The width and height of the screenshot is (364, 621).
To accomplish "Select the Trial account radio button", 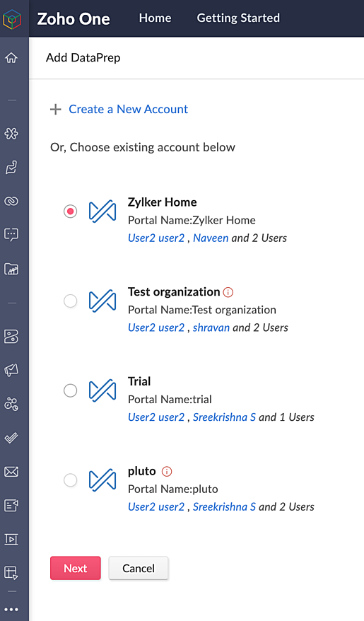I will (71, 390).
